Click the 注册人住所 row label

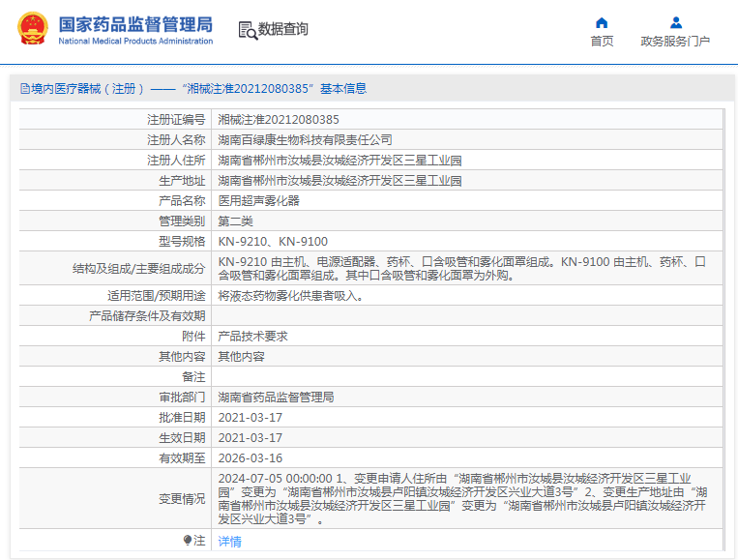(x=176, y=160)
